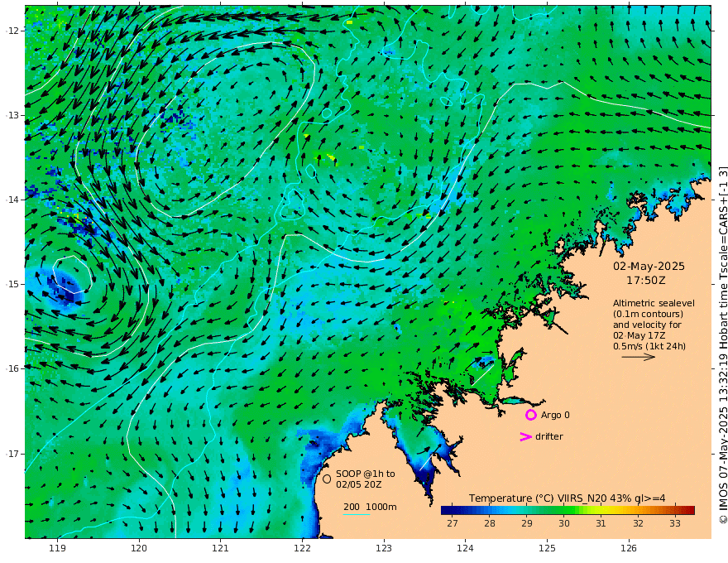The image size is (728, 563).
Task: Click longitude axis label 124
Action: [465, 548]
